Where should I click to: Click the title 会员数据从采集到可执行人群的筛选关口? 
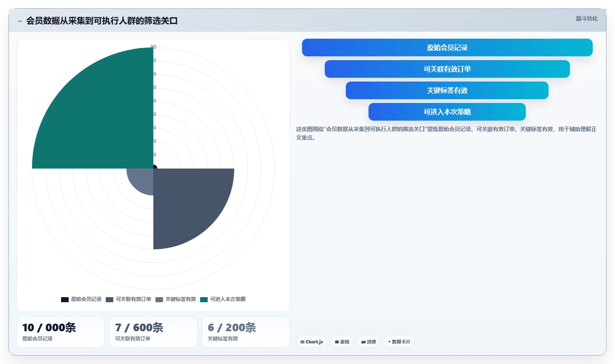(x=102, y=21)
